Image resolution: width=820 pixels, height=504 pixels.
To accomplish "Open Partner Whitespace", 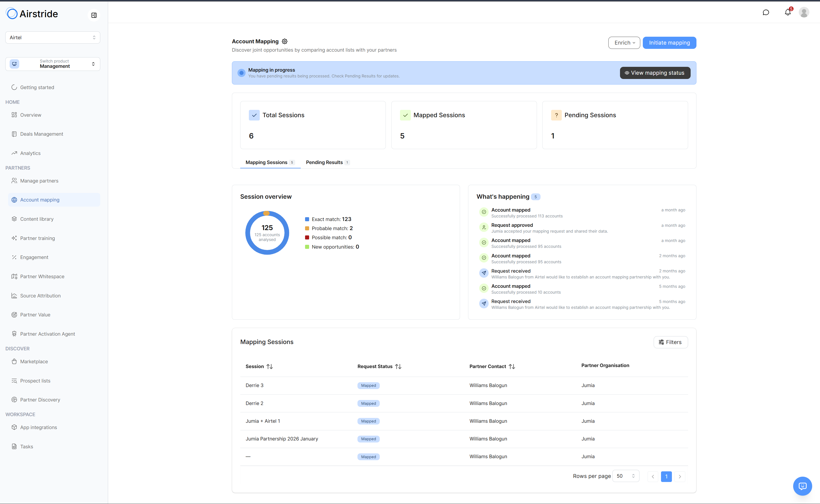I will coord(54,276).
